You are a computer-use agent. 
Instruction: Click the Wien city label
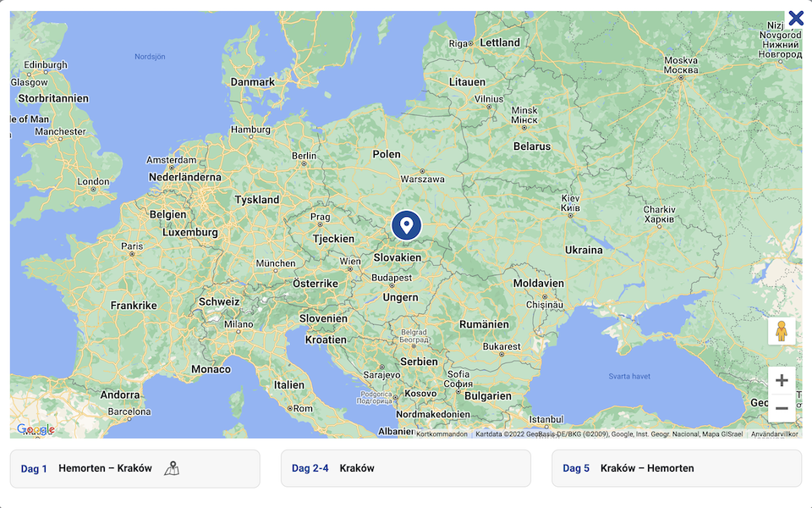click(350, 262)
